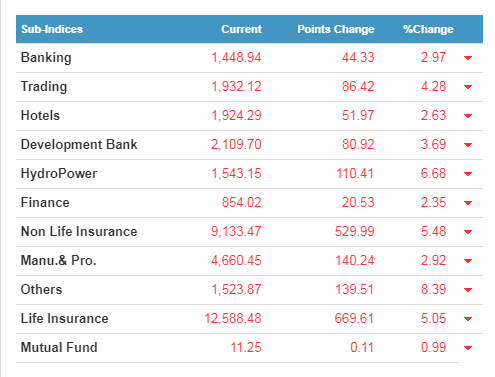Open the HydroPower sub-index name
This screenshot has height=377, width=495.
[x=59, y=174]
